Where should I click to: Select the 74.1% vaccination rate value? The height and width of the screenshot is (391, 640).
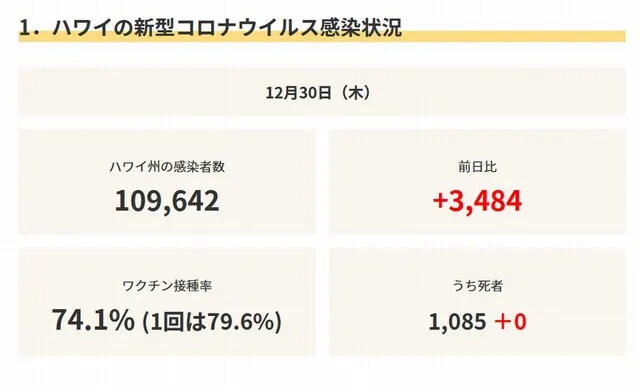[x=93, y=320]
